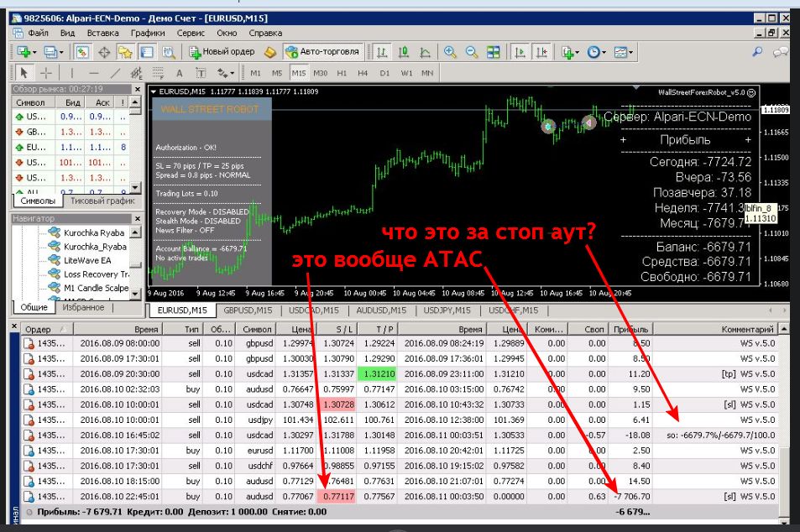Switch to the Тиковый график tab

click(x=102, y=201)
